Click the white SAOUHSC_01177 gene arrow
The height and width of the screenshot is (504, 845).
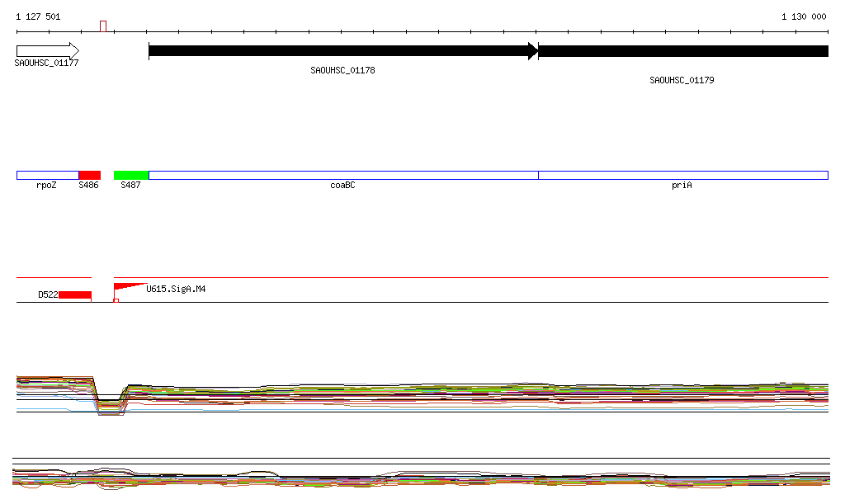click(x=47, y=51)
